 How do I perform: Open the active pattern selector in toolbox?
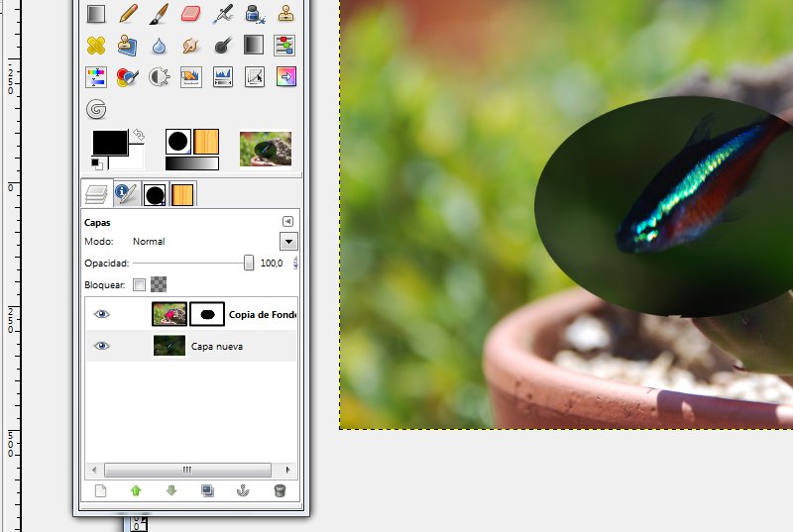(x=206, y=142)
